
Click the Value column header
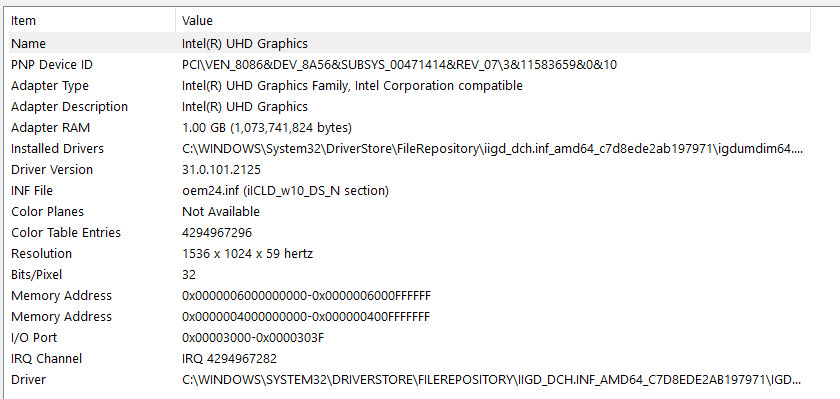(493, 21)
